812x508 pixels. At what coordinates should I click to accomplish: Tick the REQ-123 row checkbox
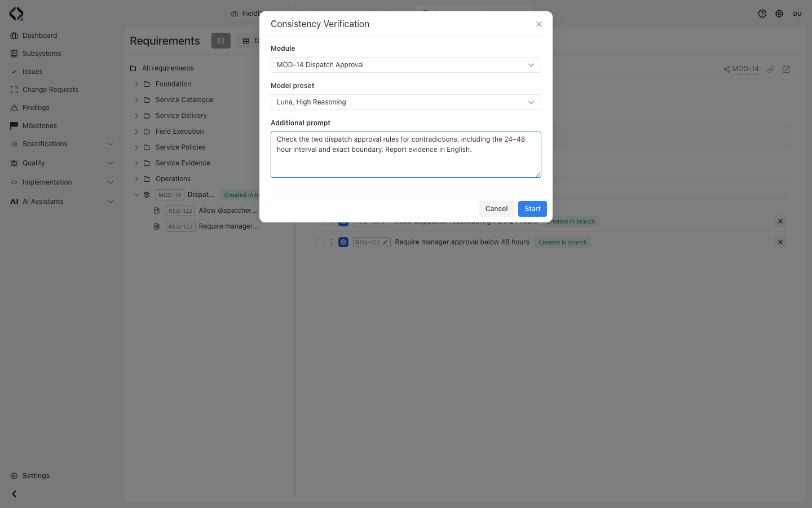click(320, 242)
